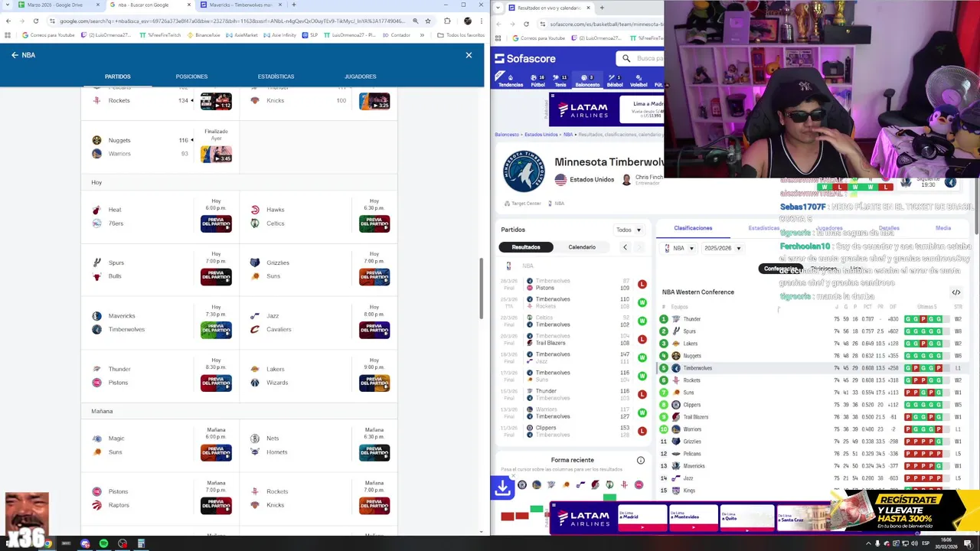Open the Fútbol sport icon in Sofascore
The height and width of the screenshot is (551, 980).
[537, 80]
